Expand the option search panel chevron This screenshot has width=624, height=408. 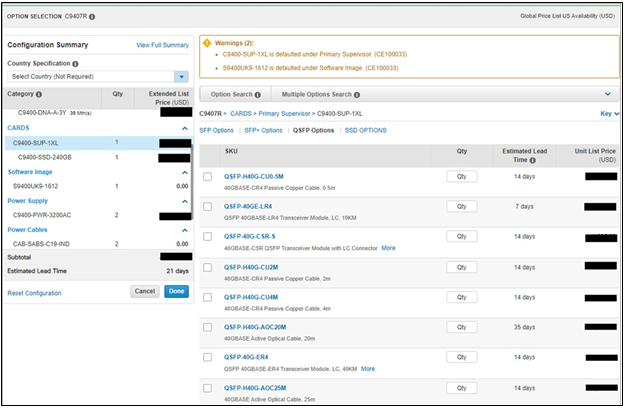(608, 94)
